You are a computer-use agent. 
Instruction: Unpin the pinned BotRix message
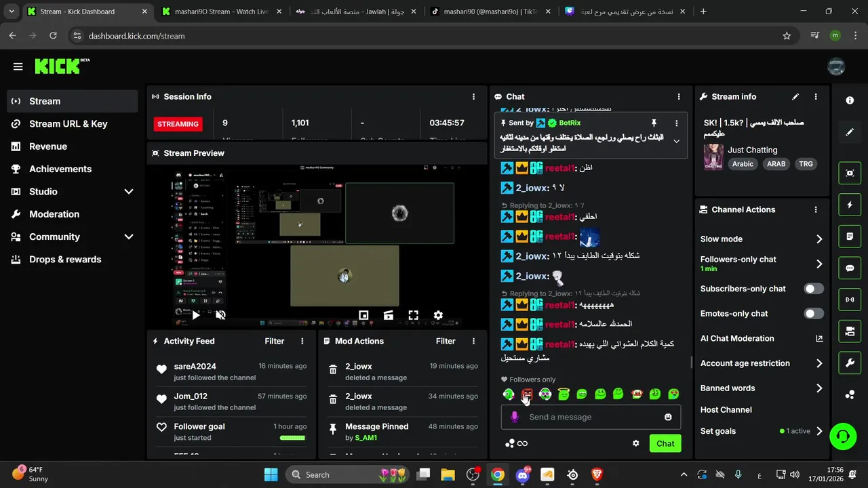coord(654,123)
